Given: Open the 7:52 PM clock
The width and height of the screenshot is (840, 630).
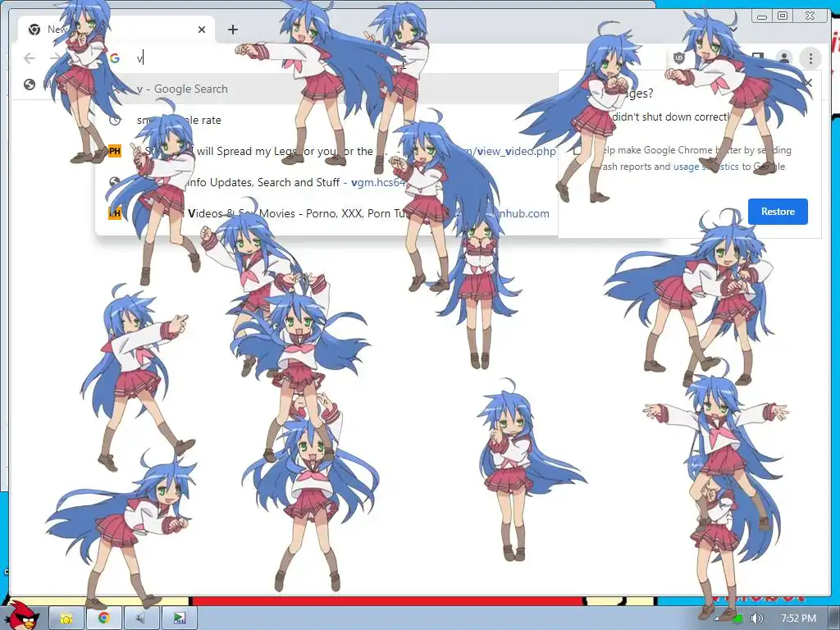Looking at the screenshot, I should pyautogui.click(x=799, y=619).
